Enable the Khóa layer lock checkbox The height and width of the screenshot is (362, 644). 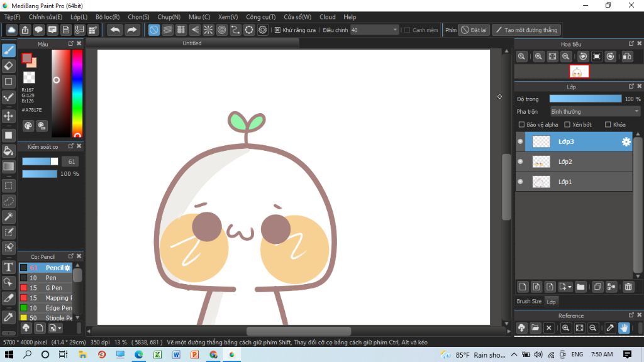click(x=608, y=124)
